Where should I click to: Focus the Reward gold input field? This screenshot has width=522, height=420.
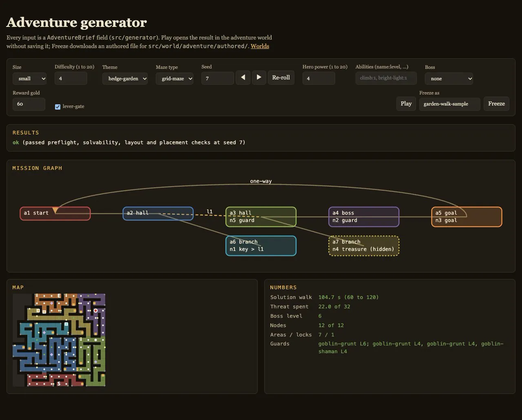coord(29,104)
